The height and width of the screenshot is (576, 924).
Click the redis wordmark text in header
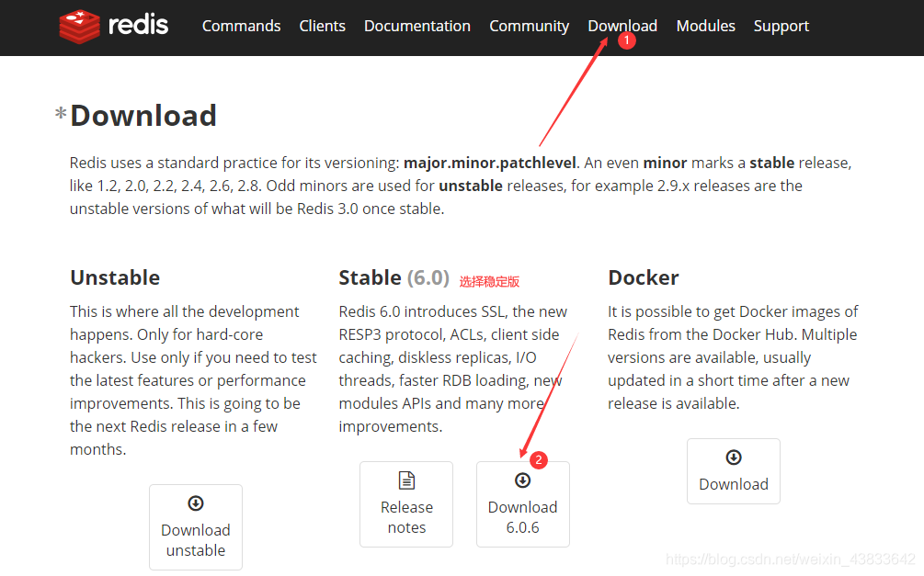139,26
